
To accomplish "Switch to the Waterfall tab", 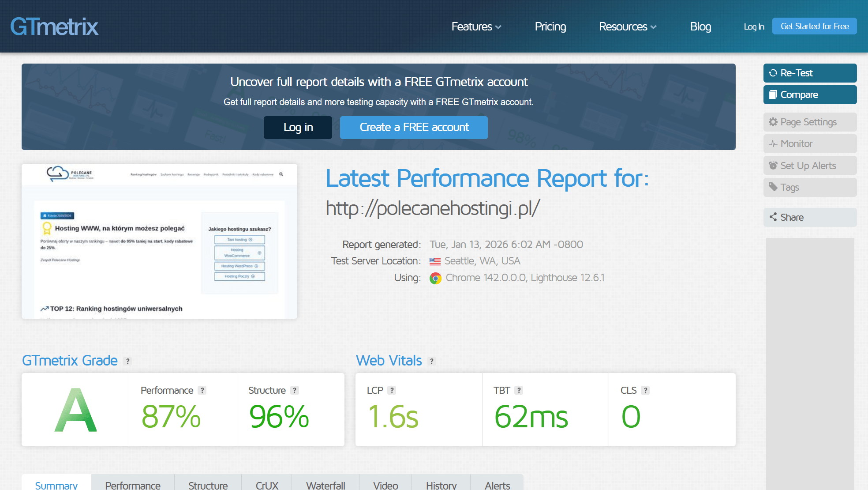I will click(325, 485).
